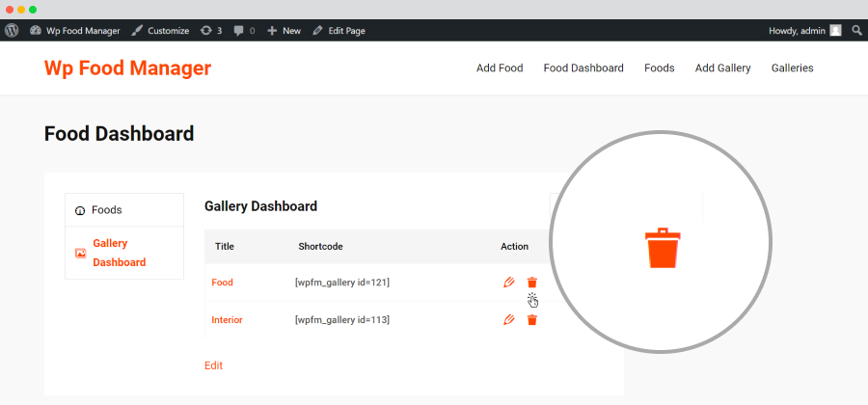Go to Wp Food Manager site title
This screenshot has width=868, height=405.
pos(127,68)
